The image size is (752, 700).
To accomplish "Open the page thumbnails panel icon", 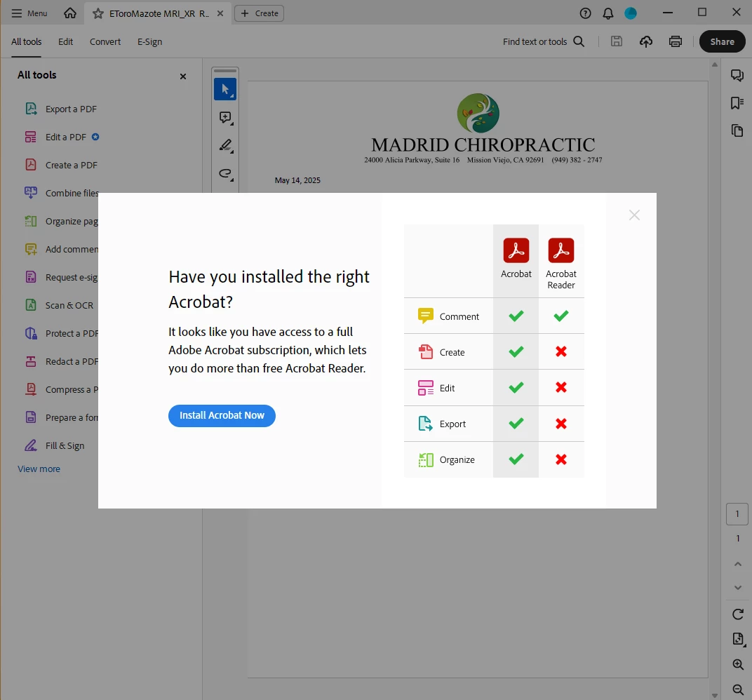I will pyautogui.click(x=737, y=130).
